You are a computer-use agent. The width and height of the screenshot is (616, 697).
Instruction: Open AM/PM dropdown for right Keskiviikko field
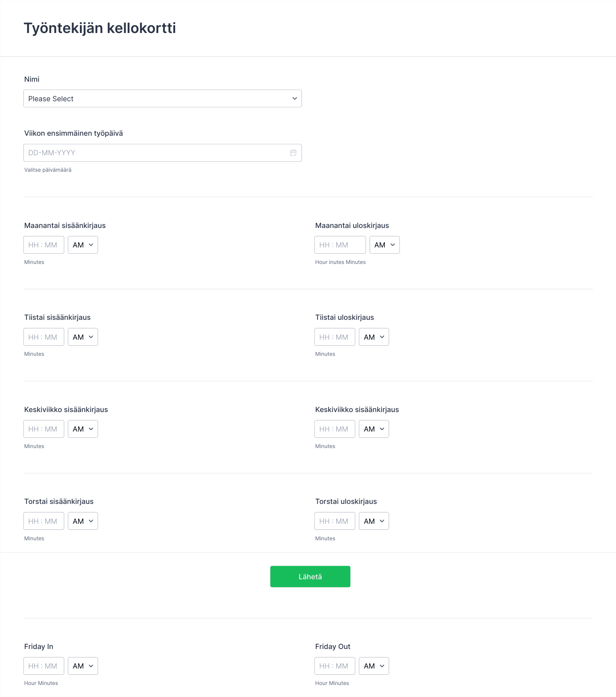click(x=374, y=429)
